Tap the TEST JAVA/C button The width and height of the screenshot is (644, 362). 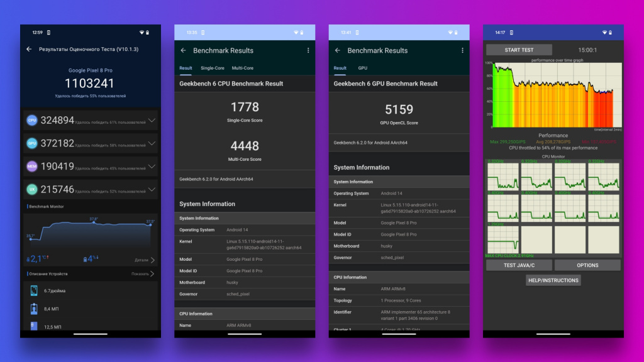tap(519, 265)
